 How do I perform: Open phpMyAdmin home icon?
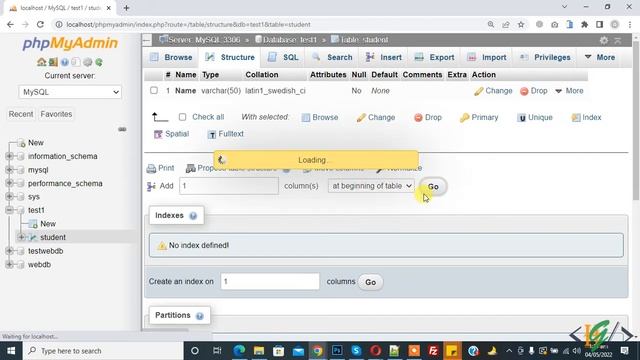41,62
